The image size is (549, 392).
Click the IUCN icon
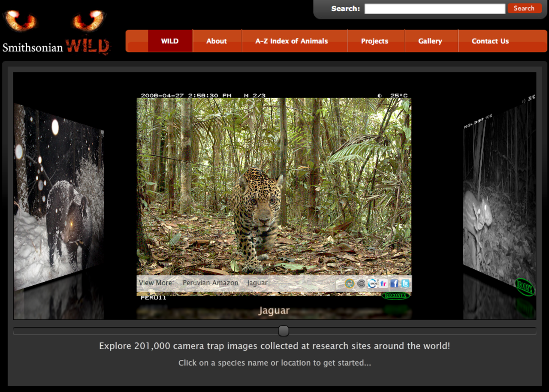pos(372,283)
